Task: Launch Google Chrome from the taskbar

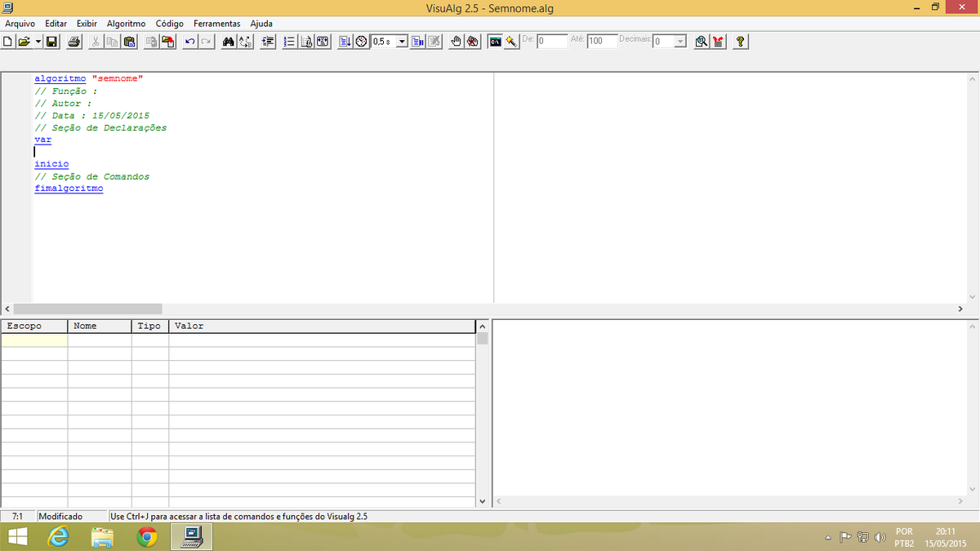Action: 145,536
